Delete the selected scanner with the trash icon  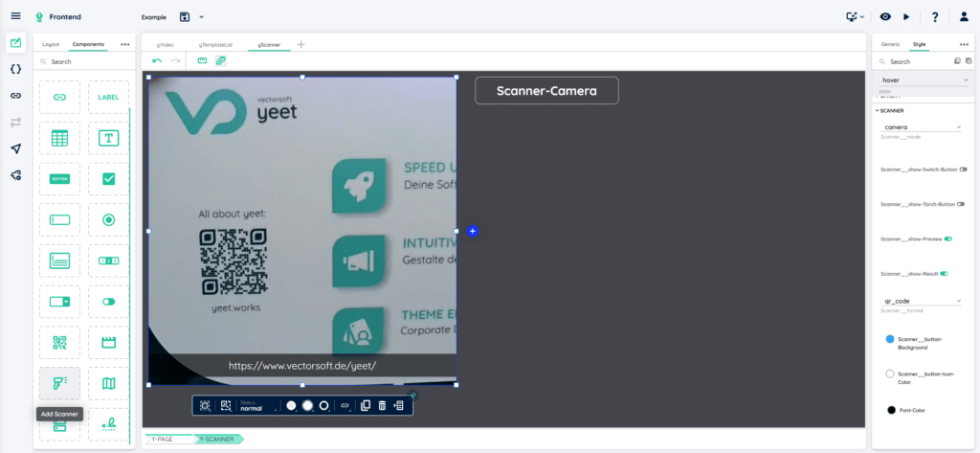click(382, 405)
